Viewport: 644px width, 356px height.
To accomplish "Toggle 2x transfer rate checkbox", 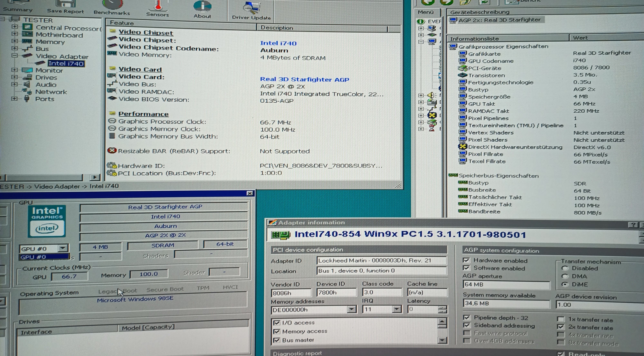I will (561, 327).
